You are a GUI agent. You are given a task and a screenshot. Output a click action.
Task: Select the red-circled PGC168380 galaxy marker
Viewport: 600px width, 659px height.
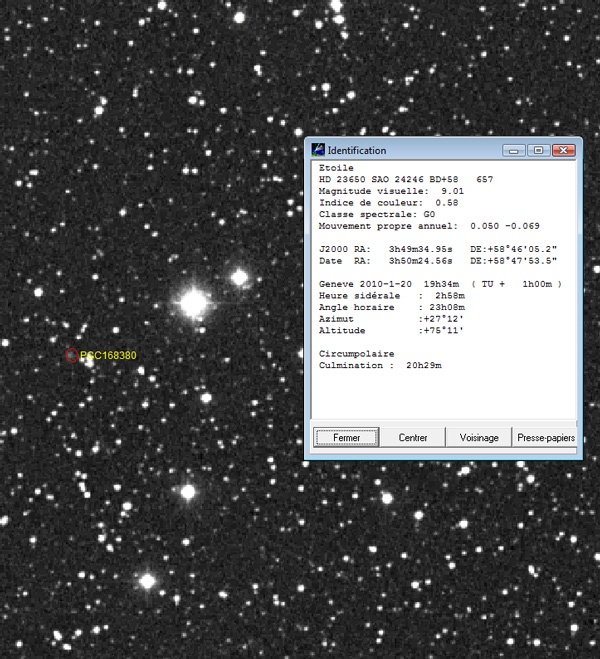coord(72,355)
